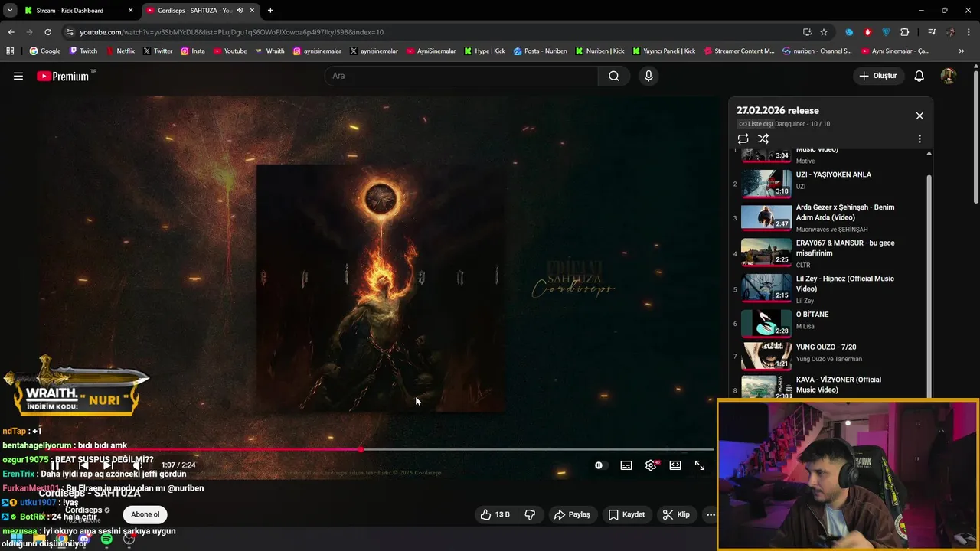The image size is (980, 551).
Task: Create a clip with Klip button
Action: 676,514
